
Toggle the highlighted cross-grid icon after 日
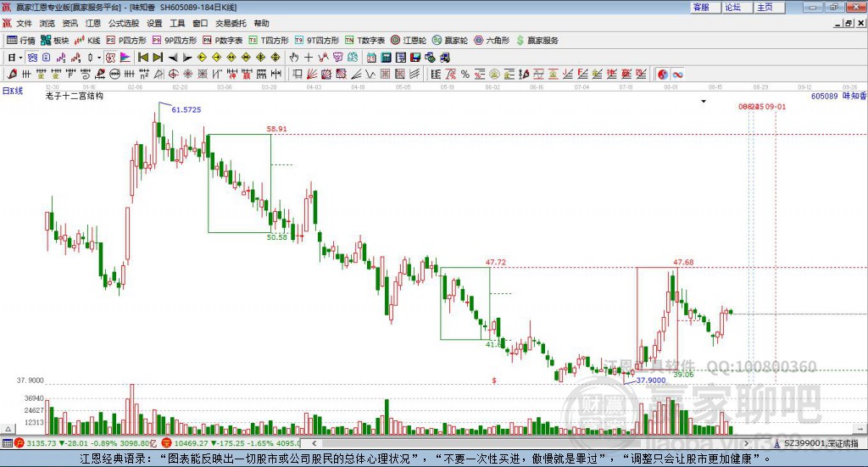pos(33,58)
